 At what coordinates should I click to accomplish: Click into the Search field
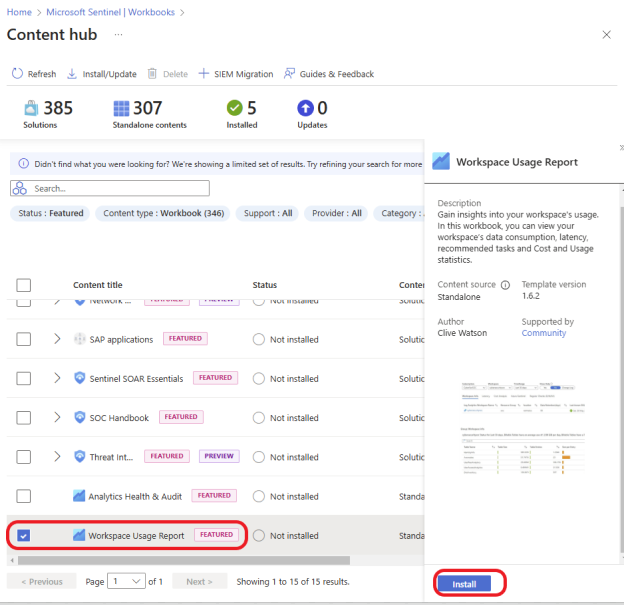pos(110,188)
